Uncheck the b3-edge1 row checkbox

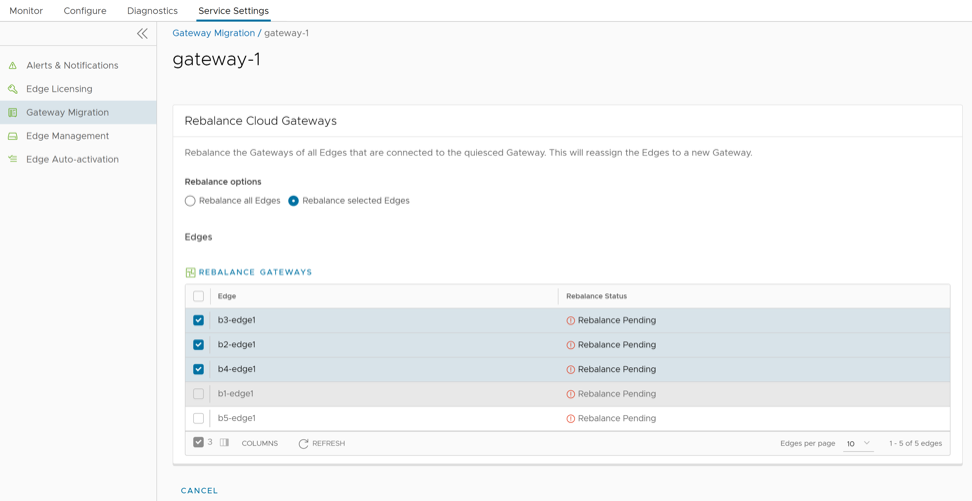tap(198, 320)
